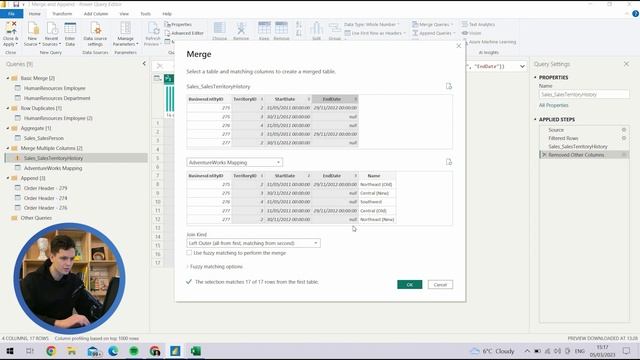Collapse Merge Multiple Columns folder

pos(8,148)
